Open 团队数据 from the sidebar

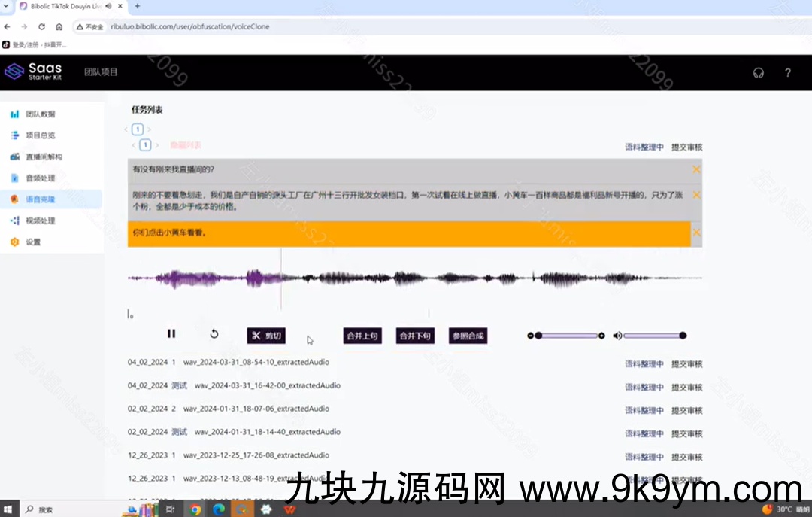coord(39,114)
